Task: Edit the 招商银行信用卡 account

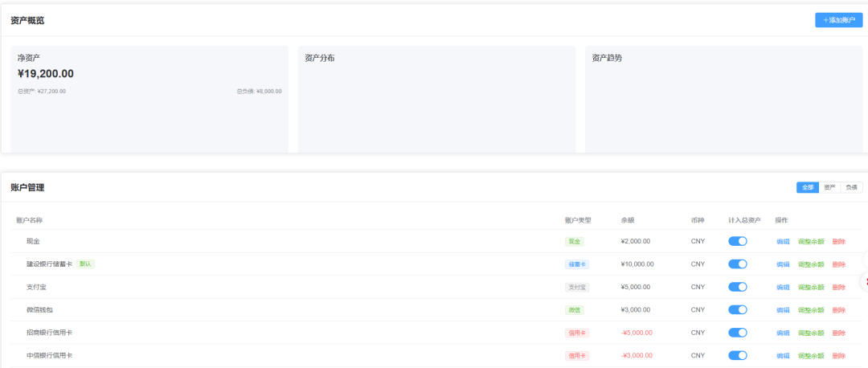Action: click(783, 333)
